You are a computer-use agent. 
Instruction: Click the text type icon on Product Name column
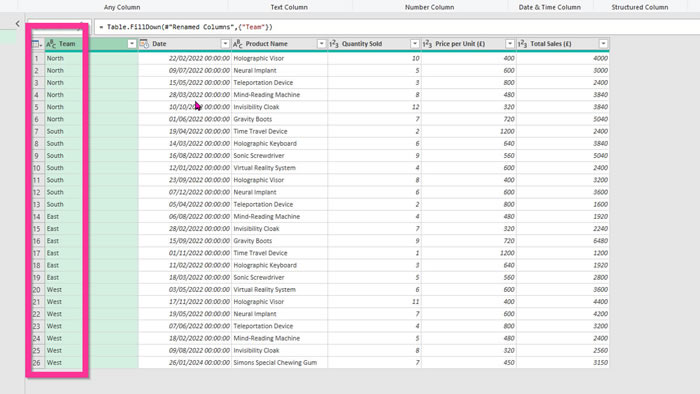pyautogui.click(x=238, y=44)
